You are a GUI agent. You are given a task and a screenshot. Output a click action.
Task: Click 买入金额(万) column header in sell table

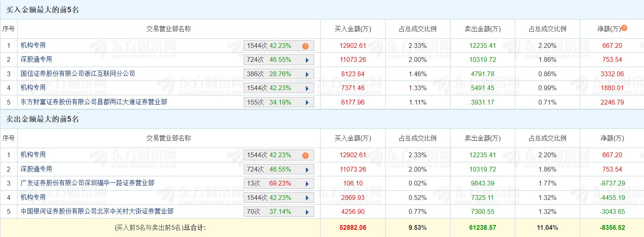(x=352, y=138)
